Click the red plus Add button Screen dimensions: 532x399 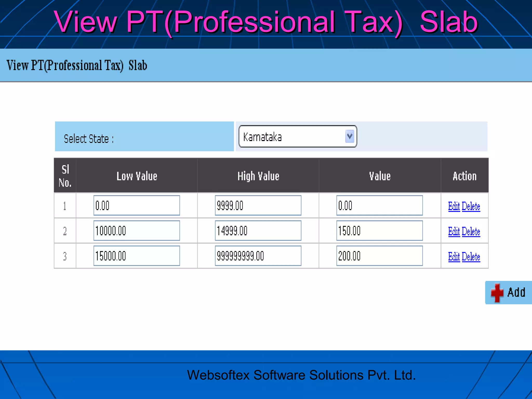[508, 292]
